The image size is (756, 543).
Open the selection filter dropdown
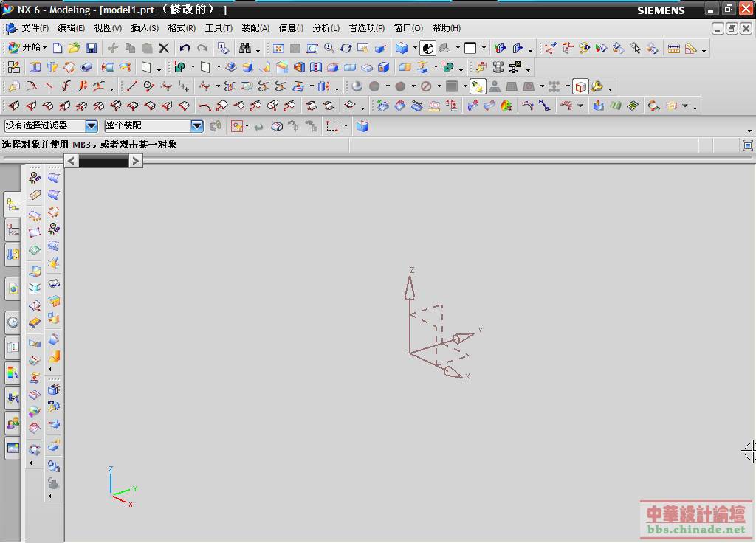tap(92, 126)
